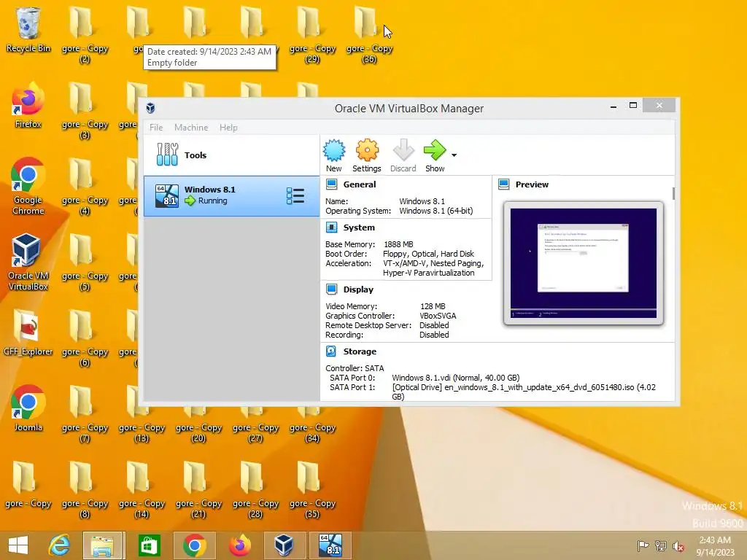Select the gore - Copy (35) folder
The width and height of the screenshot is (747, 560).
(x=312, y=489)
